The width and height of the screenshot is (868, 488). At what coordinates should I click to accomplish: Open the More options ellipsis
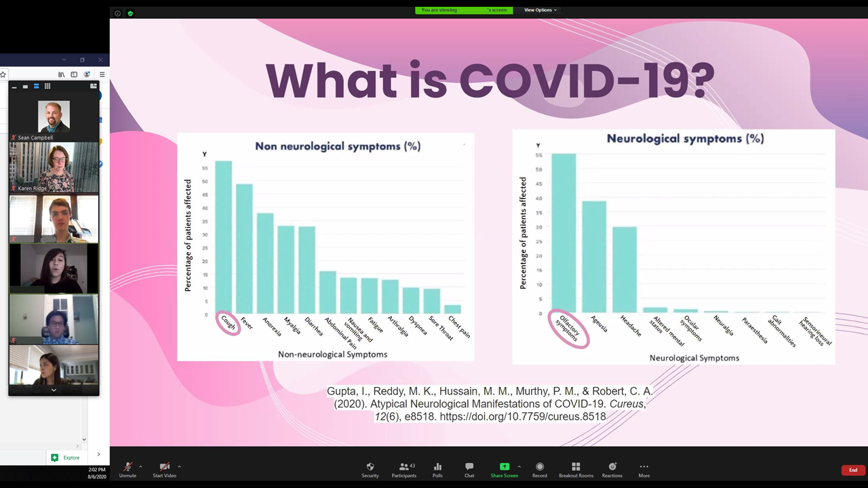(x=644, y=470)
